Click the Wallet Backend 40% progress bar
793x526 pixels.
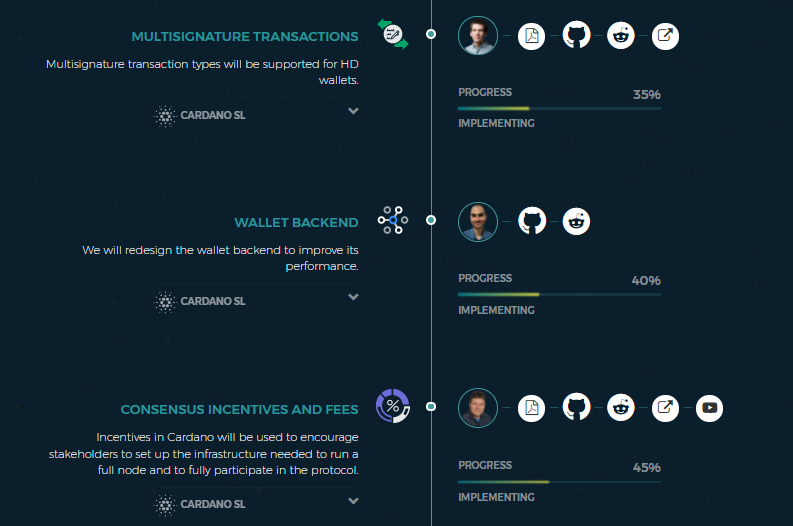click(558, 294)
